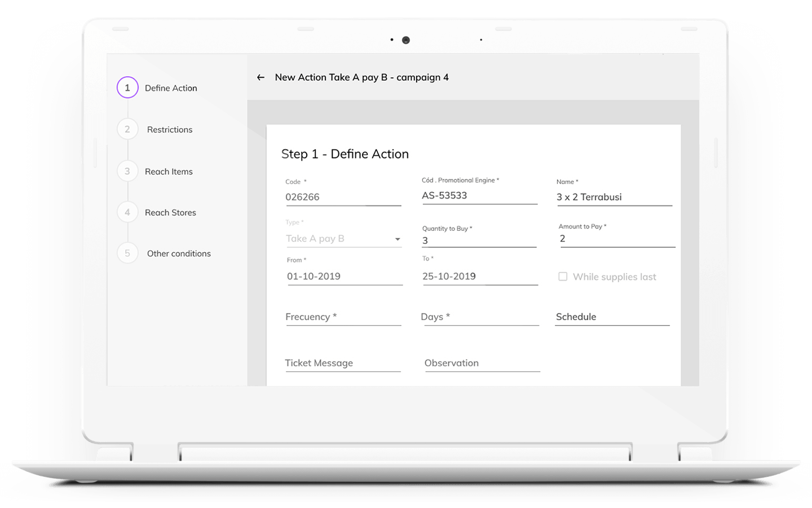Go to the Reach Stores step label
The height and width of the screenshot is (508, 812).
click(x=170, y=213)
